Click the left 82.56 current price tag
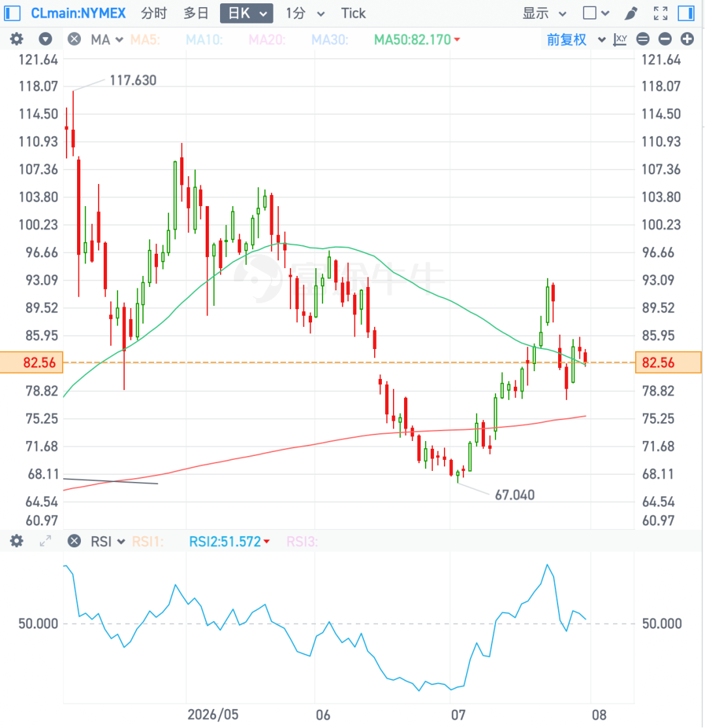Screen dimensions: 705x728 pyautogui.click(x=31, y=362)
